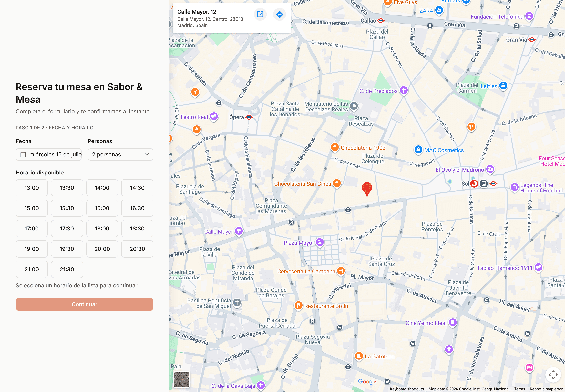This screenshot has width=565, height=392.
Task: Select the 20:30 time slot
Action: pyautogui.click(x=137, y=249)
